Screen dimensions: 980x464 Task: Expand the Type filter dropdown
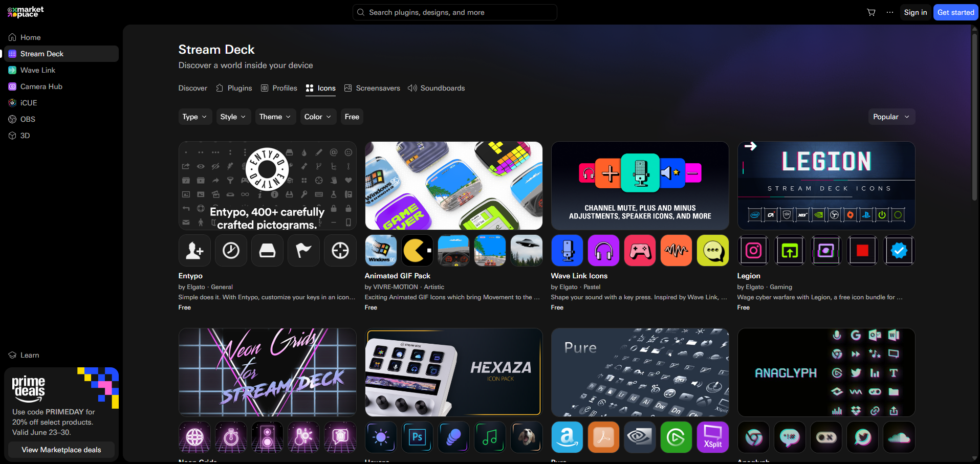point(195,117)
